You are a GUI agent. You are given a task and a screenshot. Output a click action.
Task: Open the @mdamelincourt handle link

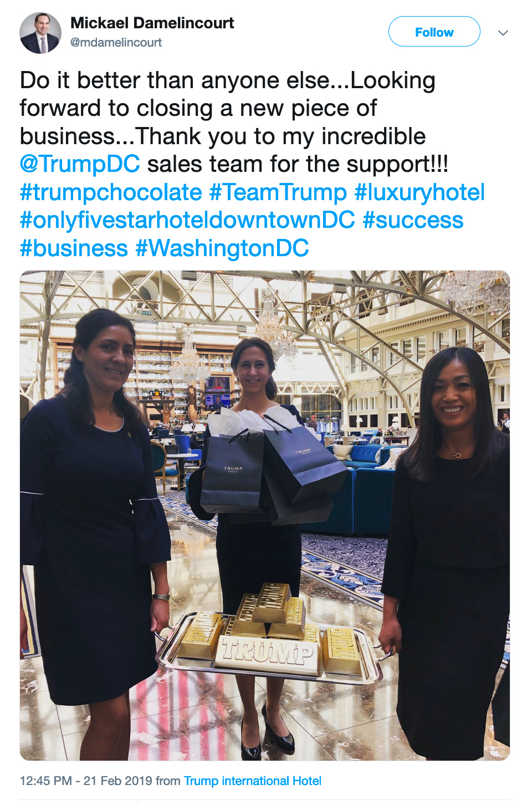click(116, 42)
